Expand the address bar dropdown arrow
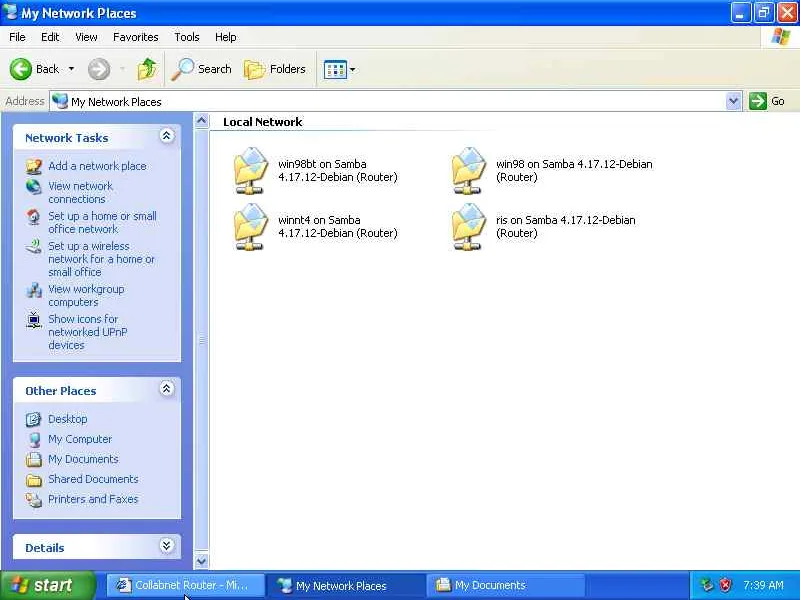 (x=733, y=101)
